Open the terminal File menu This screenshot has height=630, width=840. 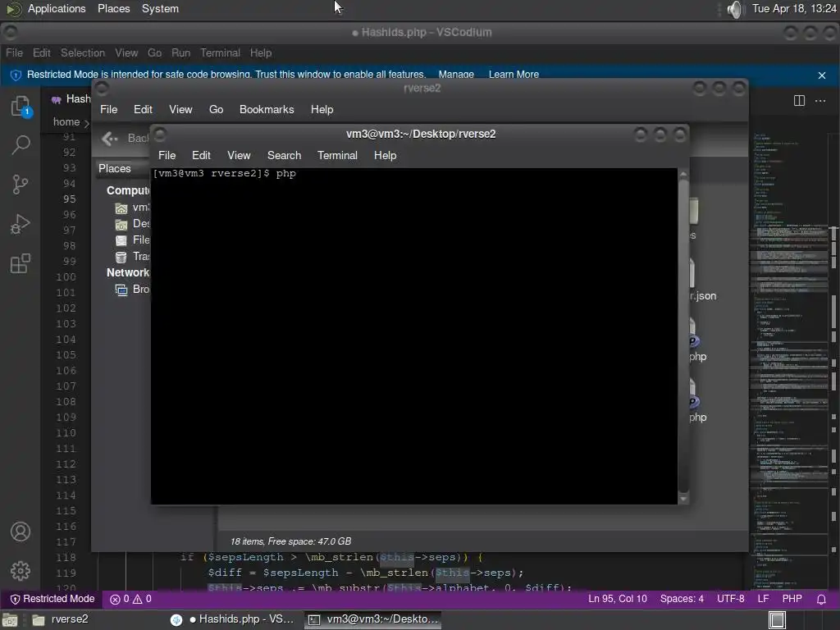[x=167, y=155]
